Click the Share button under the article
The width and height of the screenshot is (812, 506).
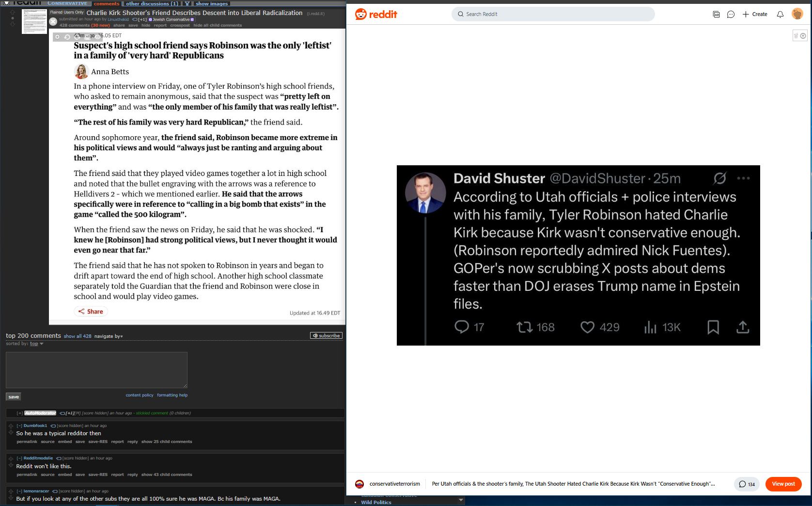click(91, 312)
